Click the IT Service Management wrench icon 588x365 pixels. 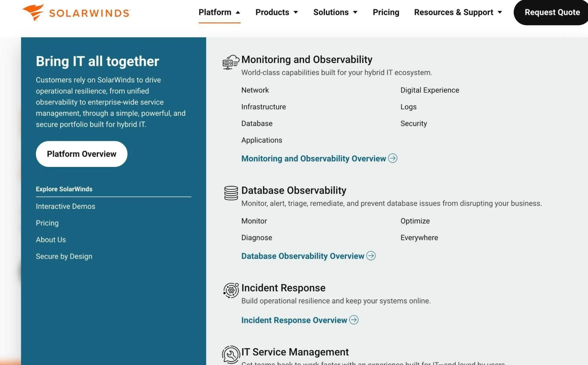231,354
